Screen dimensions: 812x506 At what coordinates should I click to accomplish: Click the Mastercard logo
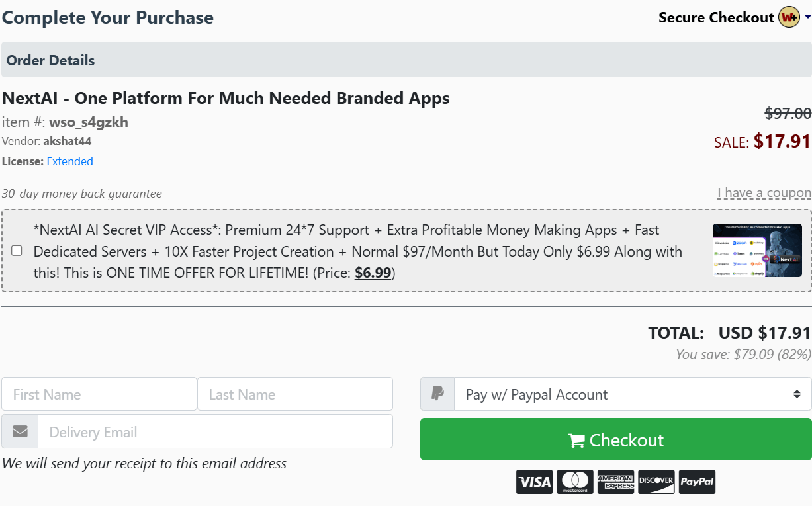[x=574, y=482]
